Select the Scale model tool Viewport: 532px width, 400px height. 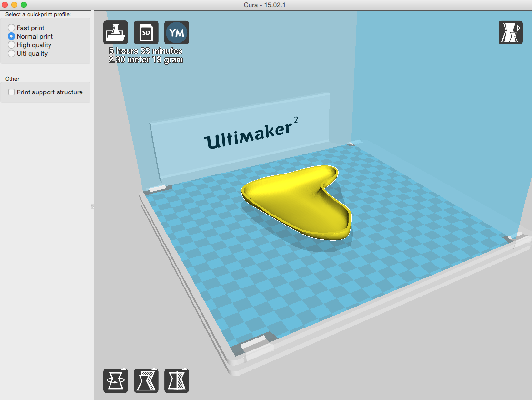pos(146,380)
